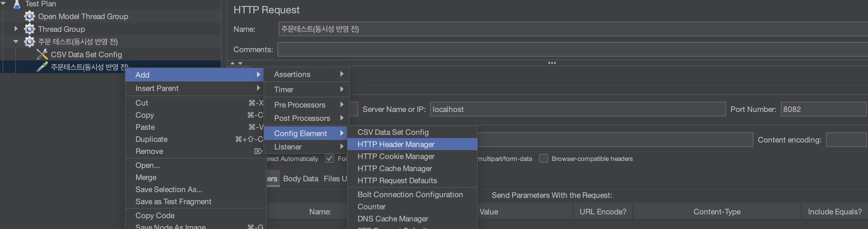Click the Content encoding field
This screenshot has height=229, width=868.
pyautogui.click(x=846, y=140)
